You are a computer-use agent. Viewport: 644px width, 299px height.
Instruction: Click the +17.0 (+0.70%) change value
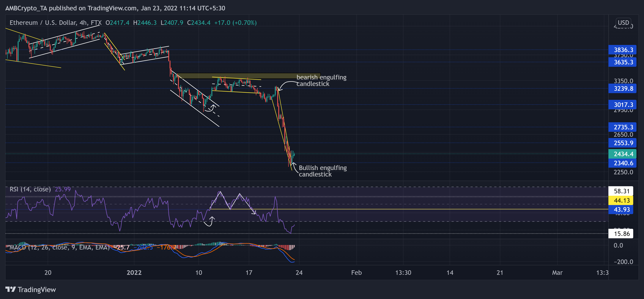coord(235,22)
